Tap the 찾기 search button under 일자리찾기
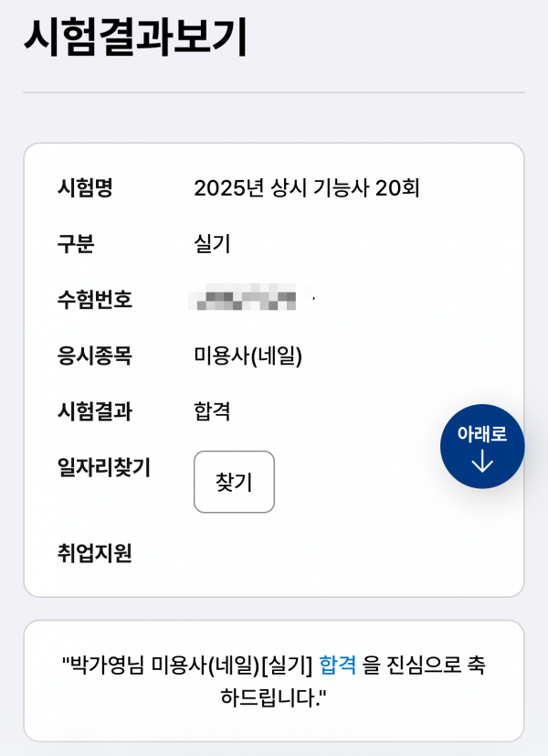548x756 pixels. (234, 483)
